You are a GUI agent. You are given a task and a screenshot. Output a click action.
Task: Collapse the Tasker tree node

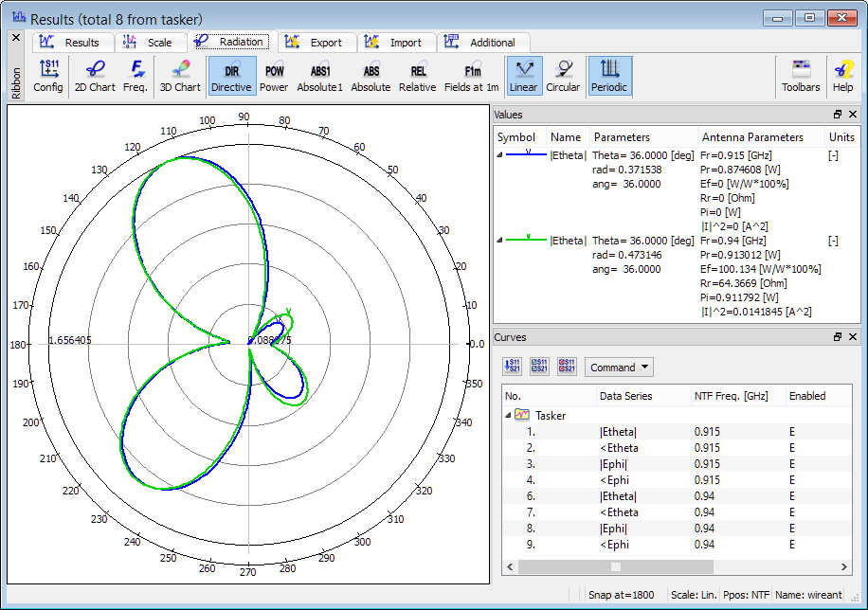click(x=508, y=415)
